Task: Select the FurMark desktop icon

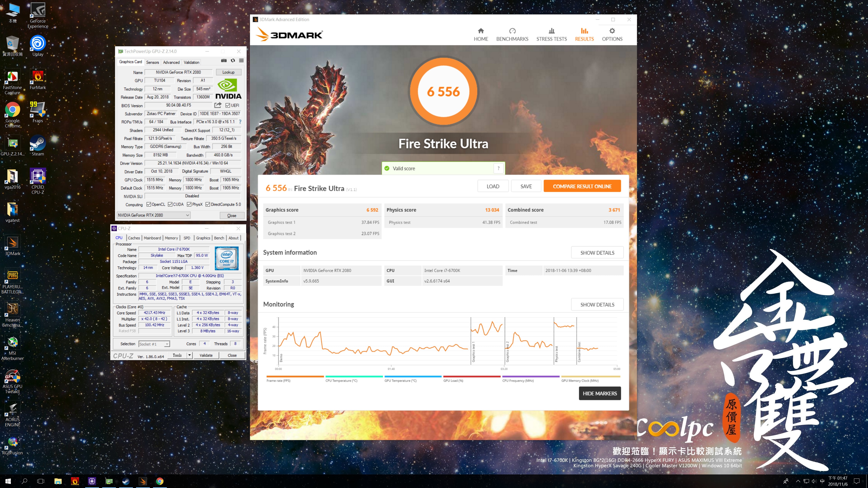Action: pos(38,80)
